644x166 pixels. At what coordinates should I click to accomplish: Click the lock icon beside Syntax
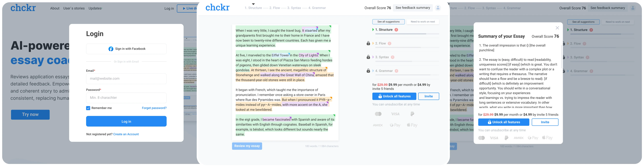368,57
